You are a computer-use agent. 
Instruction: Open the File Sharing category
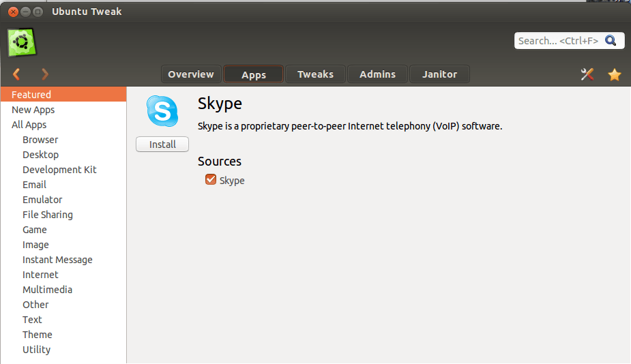coord(63,215)
